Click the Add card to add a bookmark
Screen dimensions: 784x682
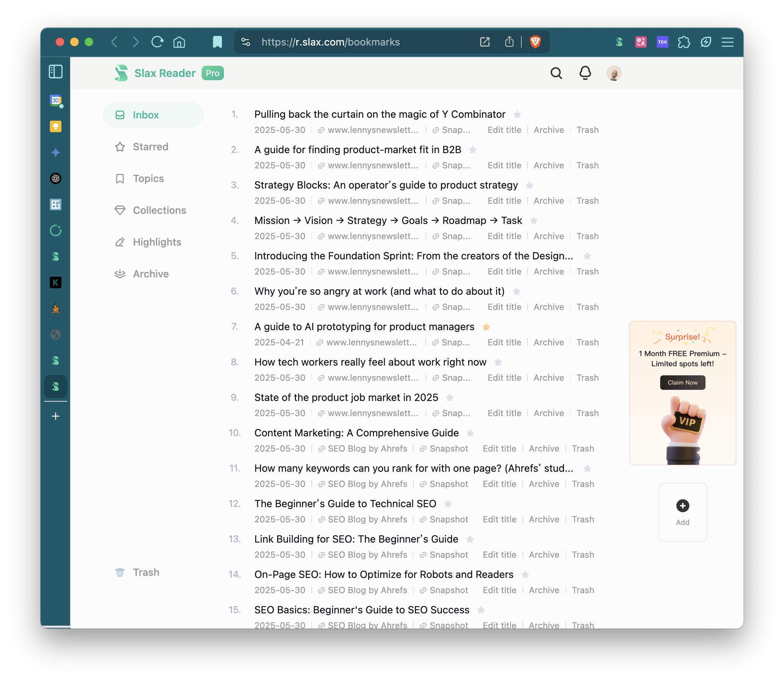682,512
